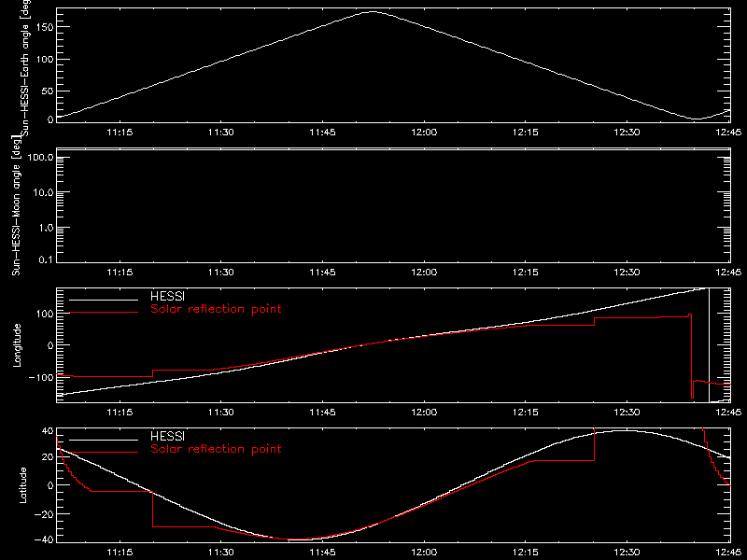Click 11:15 label under Latitude plot
The width and height of the screenshot is (747, 560).
click(x=120, y=553)
